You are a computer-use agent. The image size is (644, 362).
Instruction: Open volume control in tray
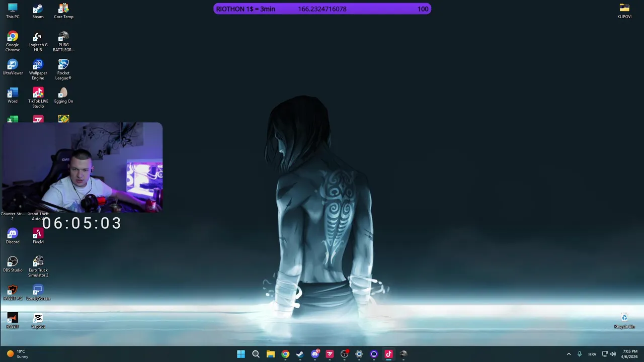pyautogui.click(x=613, y=354)
